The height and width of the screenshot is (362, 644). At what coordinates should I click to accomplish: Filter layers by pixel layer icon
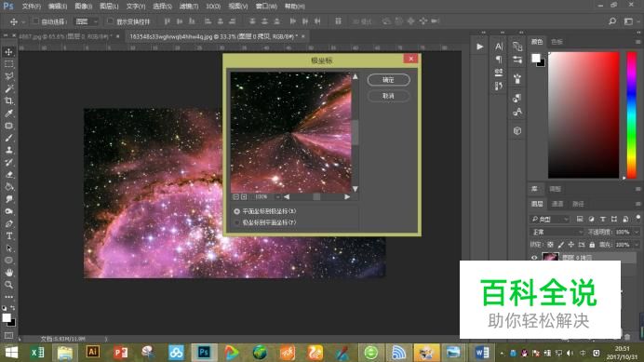click(580, 219)
